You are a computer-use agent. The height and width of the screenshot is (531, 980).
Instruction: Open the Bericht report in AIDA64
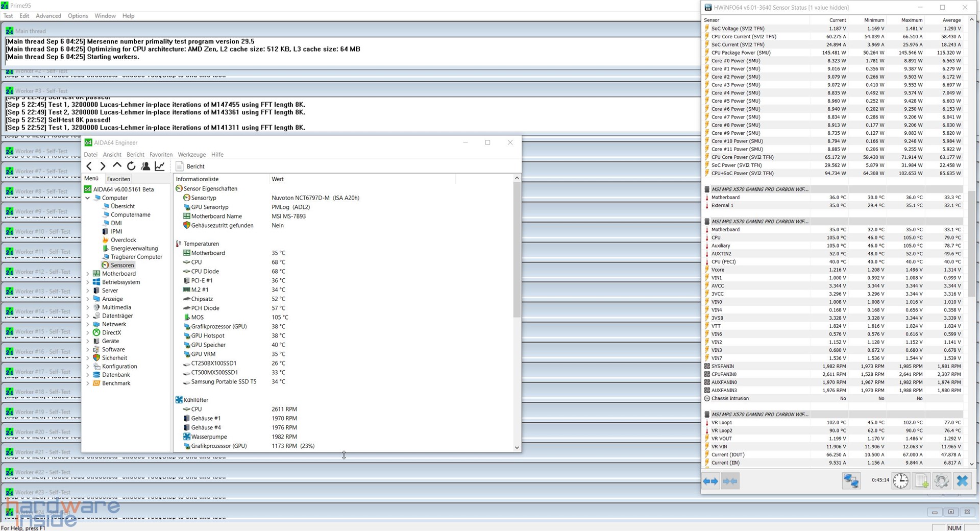point(189,166)
